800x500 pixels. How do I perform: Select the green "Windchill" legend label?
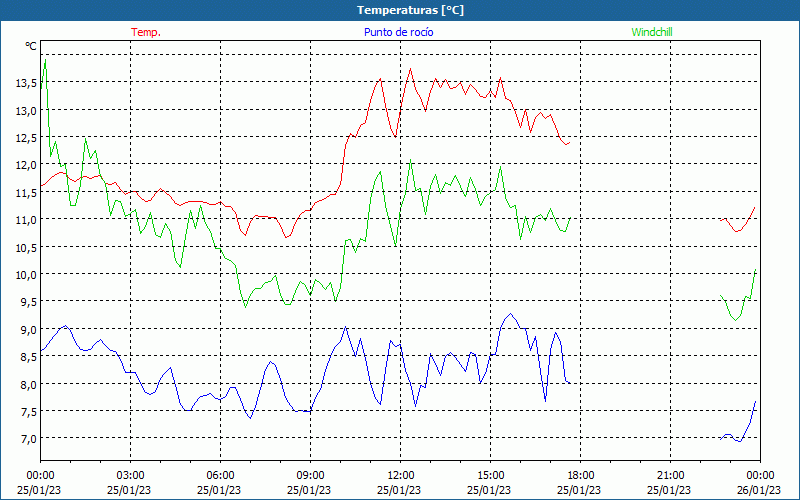click(x=652, y=32)
